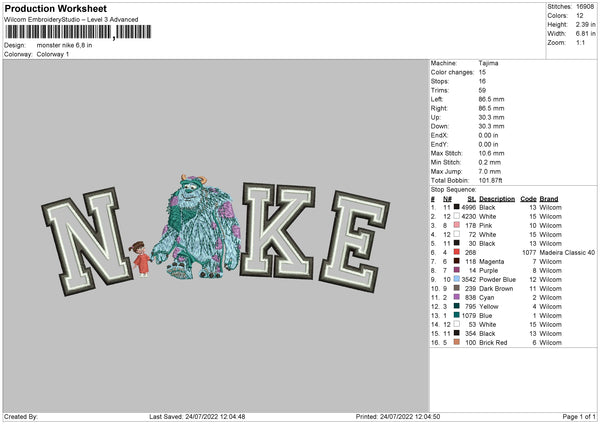Click the embroidered letter E in preview

click(354, 242)
